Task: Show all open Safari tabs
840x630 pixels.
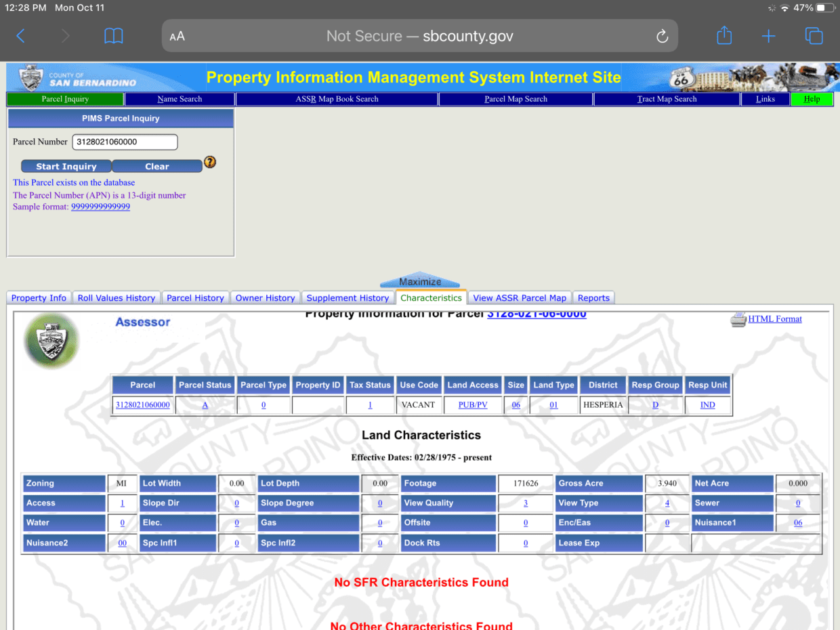Action: point(814,36)
